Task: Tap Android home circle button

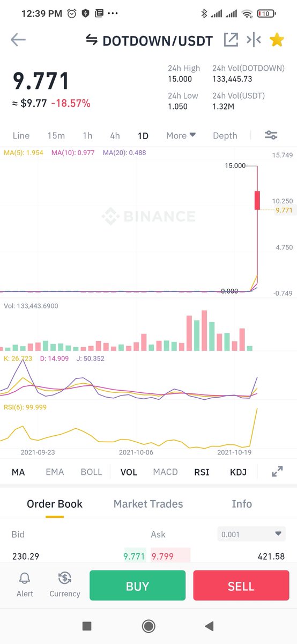Action: pos(148,626)
